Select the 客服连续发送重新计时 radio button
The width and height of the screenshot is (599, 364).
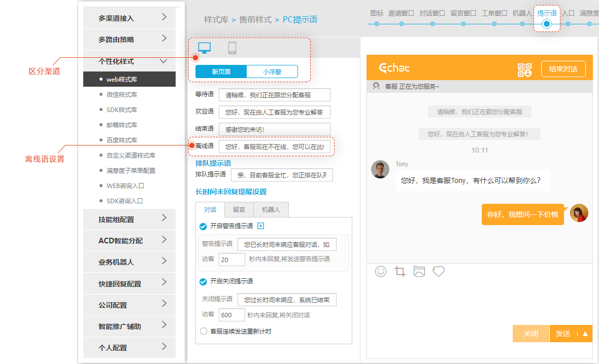tap(203, 332)
